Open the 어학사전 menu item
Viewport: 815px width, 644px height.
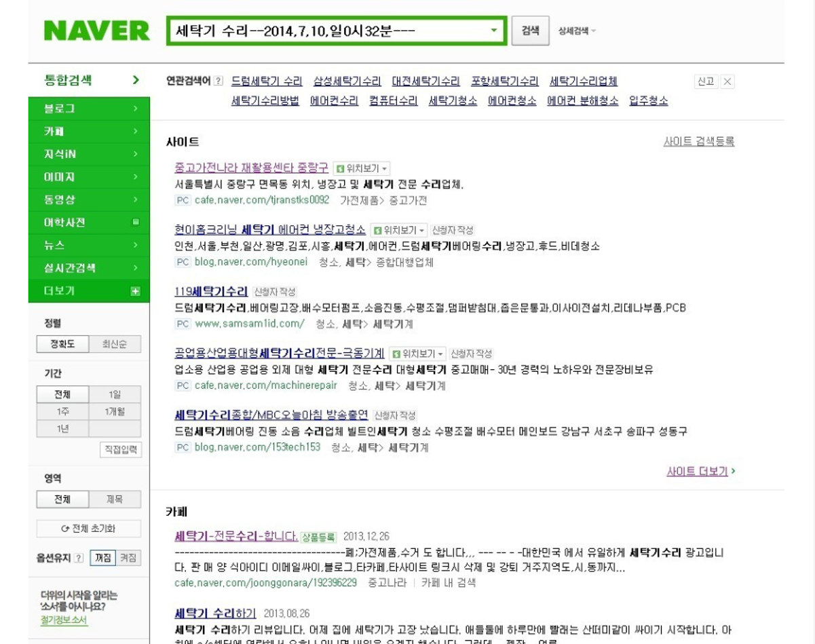point(89,223)
